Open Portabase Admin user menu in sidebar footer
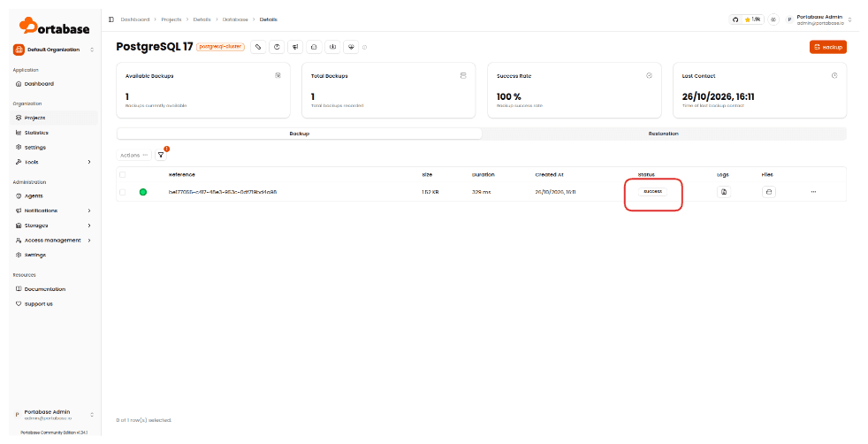868x444 pixels. point(54,415)
